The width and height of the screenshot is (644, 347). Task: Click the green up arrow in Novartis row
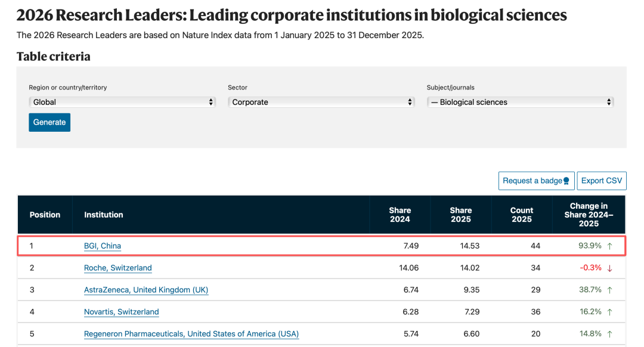click(609, 312)
